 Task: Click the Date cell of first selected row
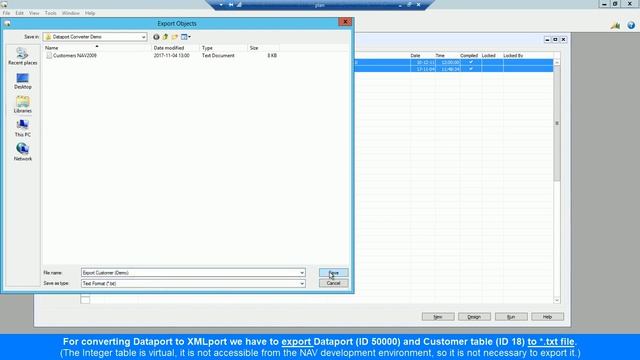423,62
